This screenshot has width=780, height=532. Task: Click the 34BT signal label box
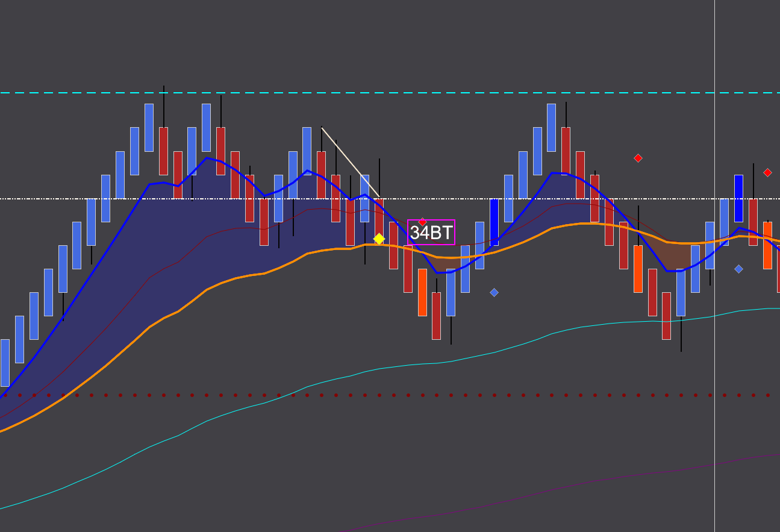point(431,231)
